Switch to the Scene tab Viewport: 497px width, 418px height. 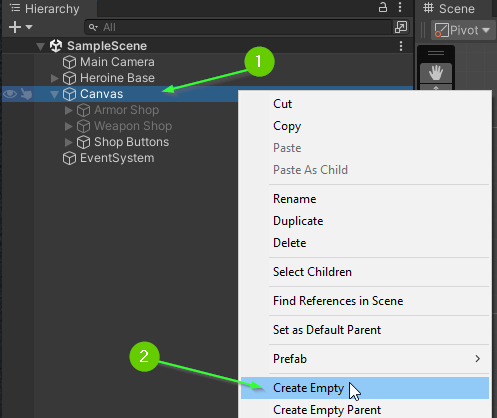[x=449, y=9]
